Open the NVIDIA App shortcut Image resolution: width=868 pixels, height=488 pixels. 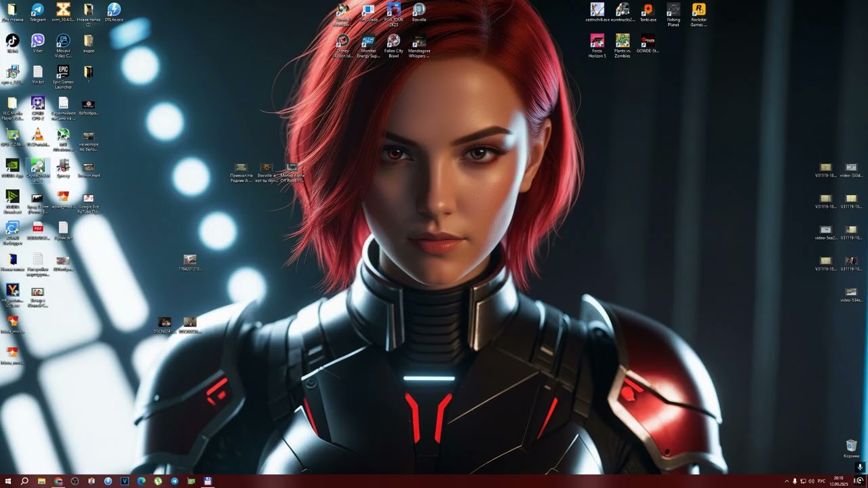[x=12, y=168]
